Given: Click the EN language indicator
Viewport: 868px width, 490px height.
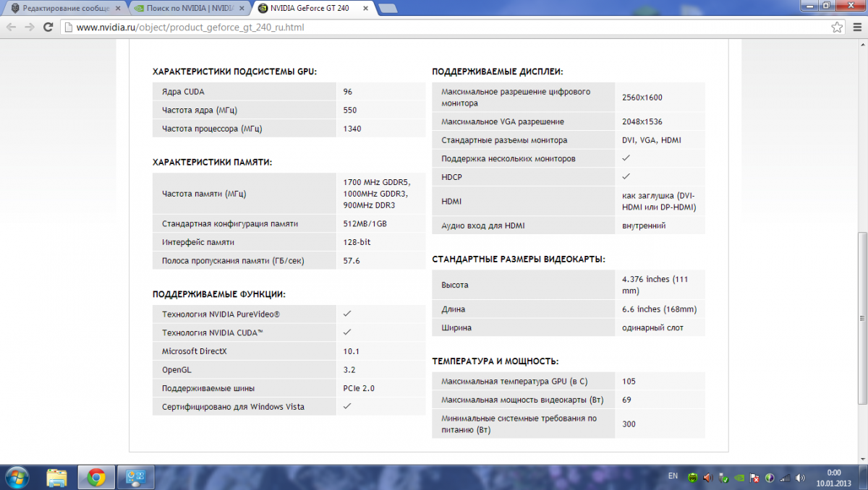Looking at the screenshot, I should (x=673, y=476).
